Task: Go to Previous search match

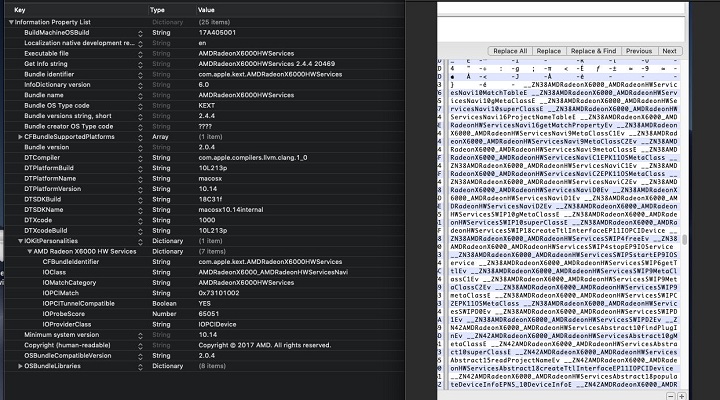Action: click(x=639, y=51)
